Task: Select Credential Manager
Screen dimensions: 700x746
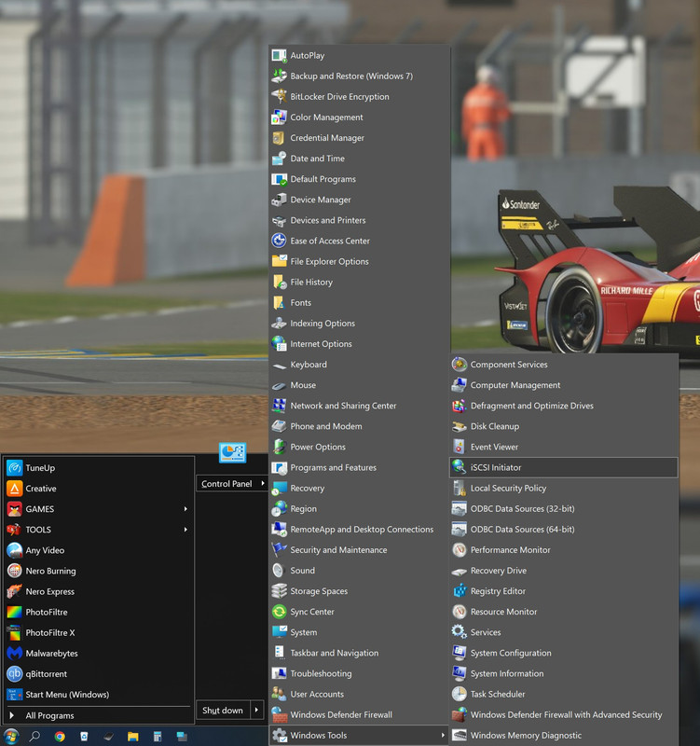Action: 359,137
